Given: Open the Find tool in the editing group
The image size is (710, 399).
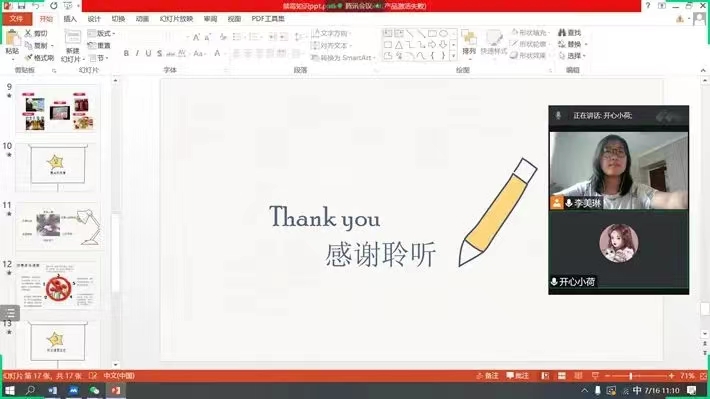Looking at the screenshot, I should point(570,33).
